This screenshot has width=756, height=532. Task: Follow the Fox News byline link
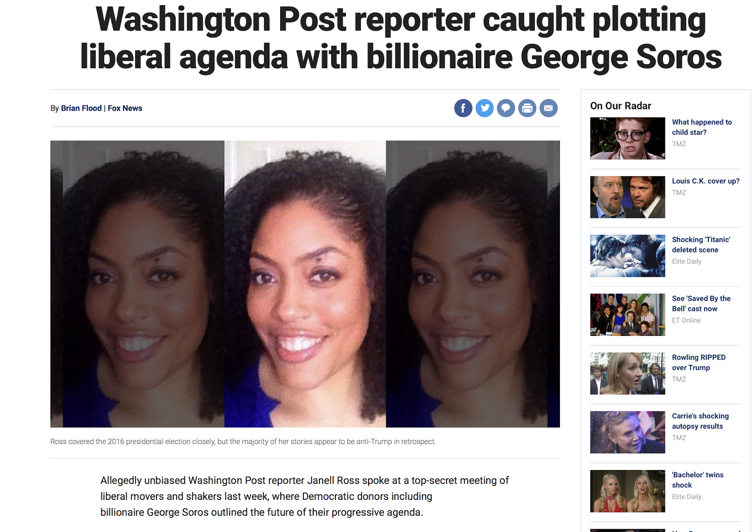tap(125, 108)
